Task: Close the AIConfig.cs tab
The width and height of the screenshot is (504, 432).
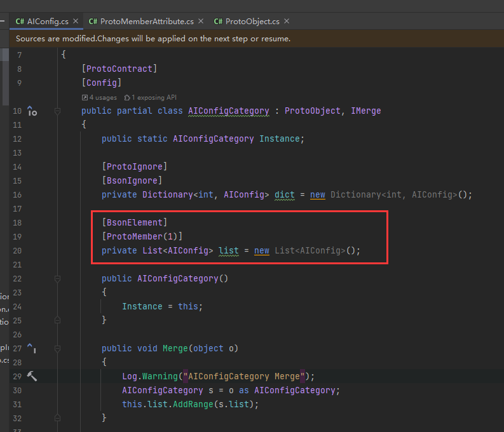Action: (x=76, y=21)
